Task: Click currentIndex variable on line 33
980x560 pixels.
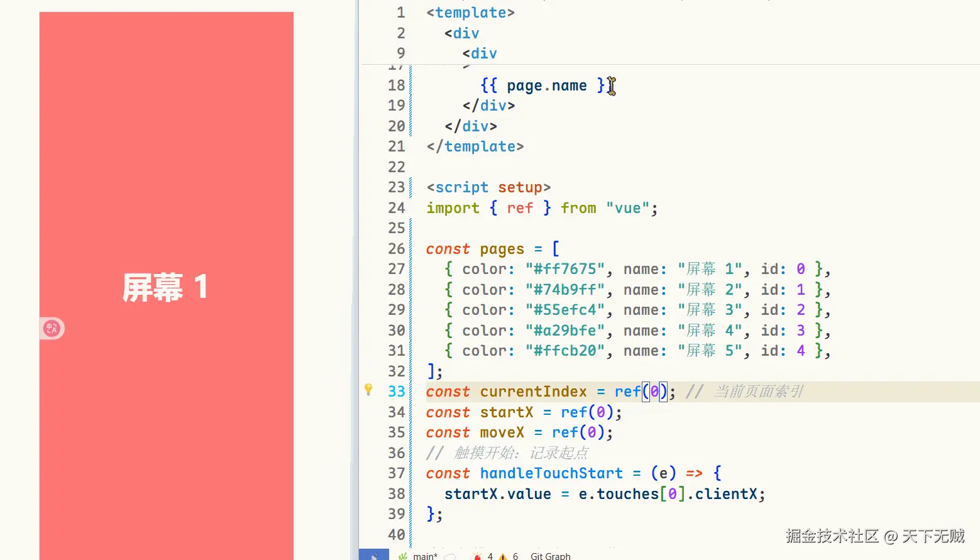Action: (533, 392)
